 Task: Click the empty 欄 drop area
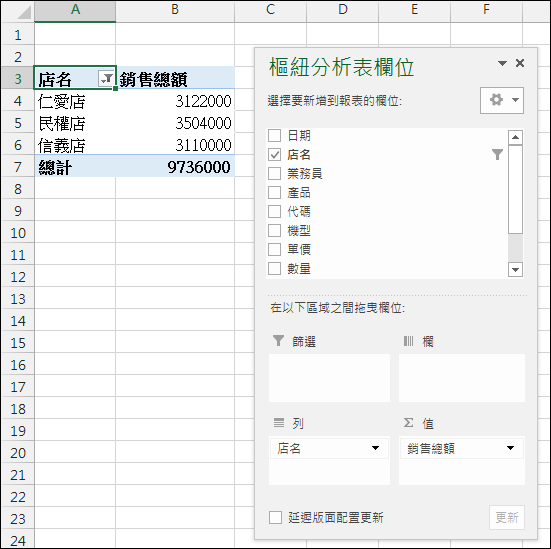pyautogui.click(x=462, y=378)
